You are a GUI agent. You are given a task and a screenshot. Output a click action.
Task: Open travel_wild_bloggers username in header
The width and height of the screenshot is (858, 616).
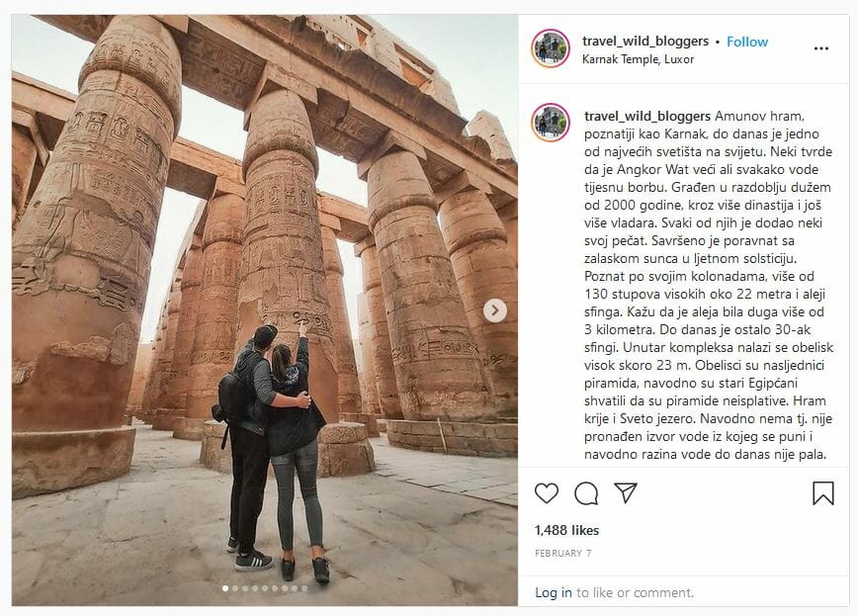[x=645, y=42]
